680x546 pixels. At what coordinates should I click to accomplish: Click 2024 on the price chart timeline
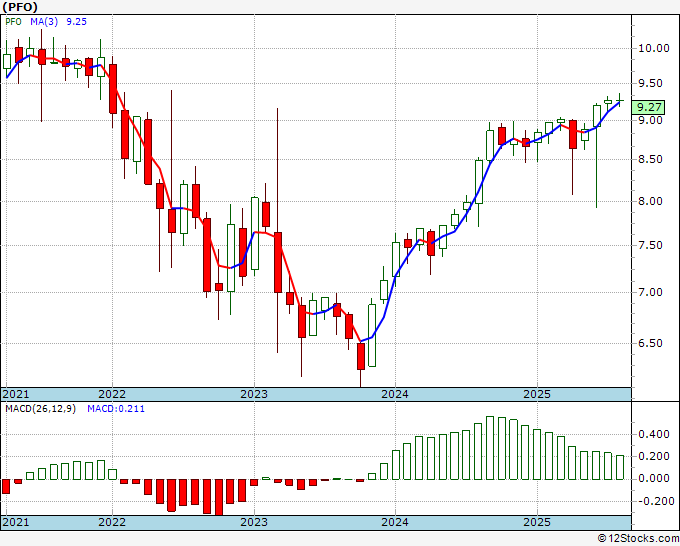pos(395,394)
